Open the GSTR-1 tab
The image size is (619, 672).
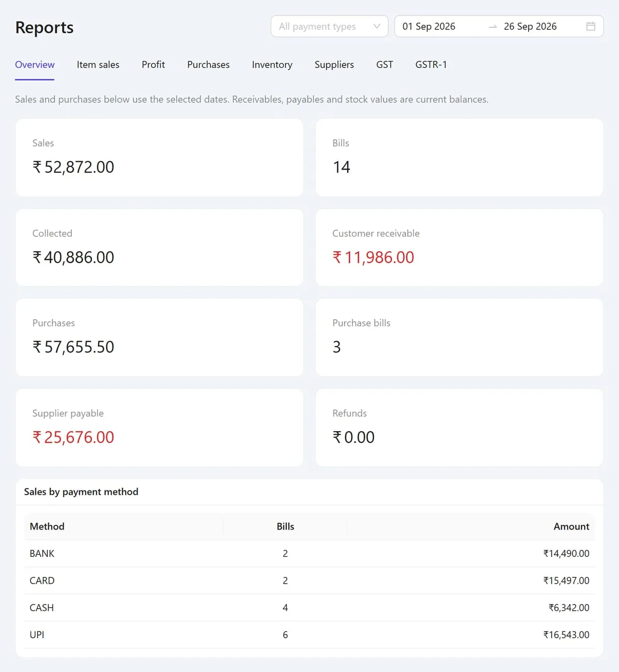pos(431,65)
